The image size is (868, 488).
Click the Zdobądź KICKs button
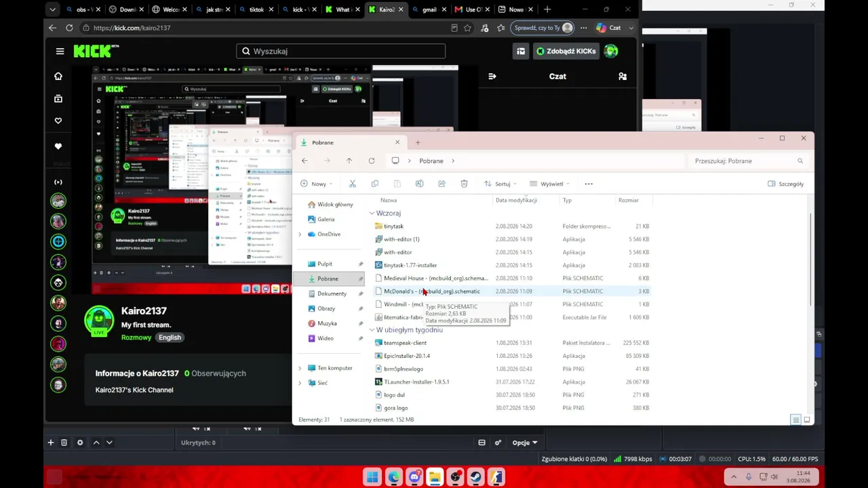[x=566, y=51]
